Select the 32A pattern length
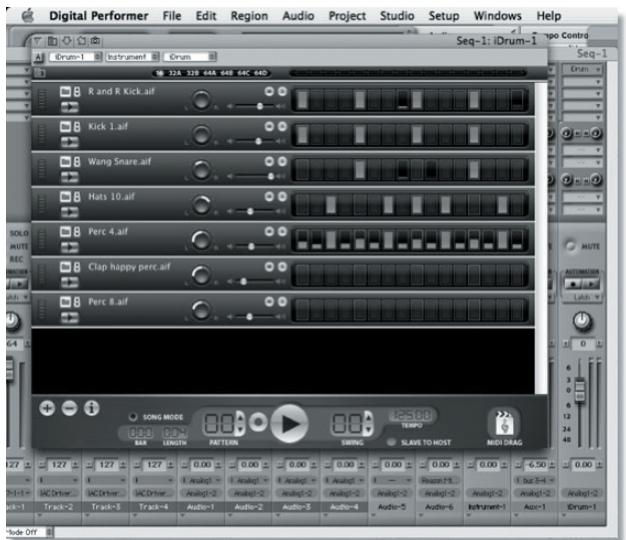Screen dimensions: 626x540 coord(174,73)
